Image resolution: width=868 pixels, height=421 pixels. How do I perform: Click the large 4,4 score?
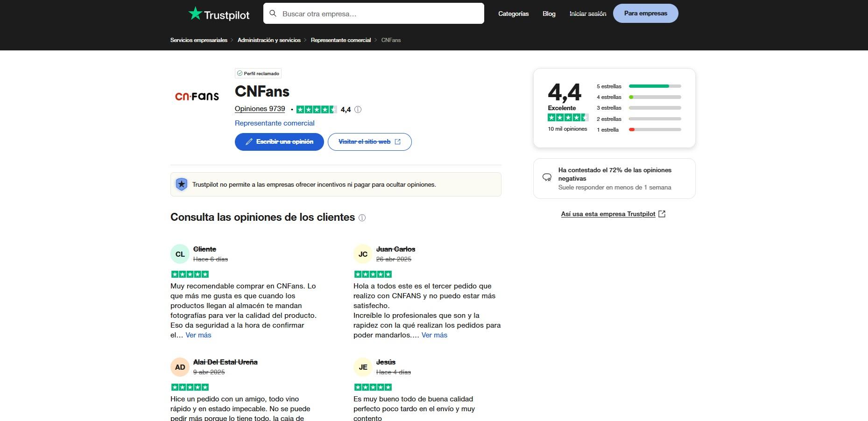tap(565, 92)
